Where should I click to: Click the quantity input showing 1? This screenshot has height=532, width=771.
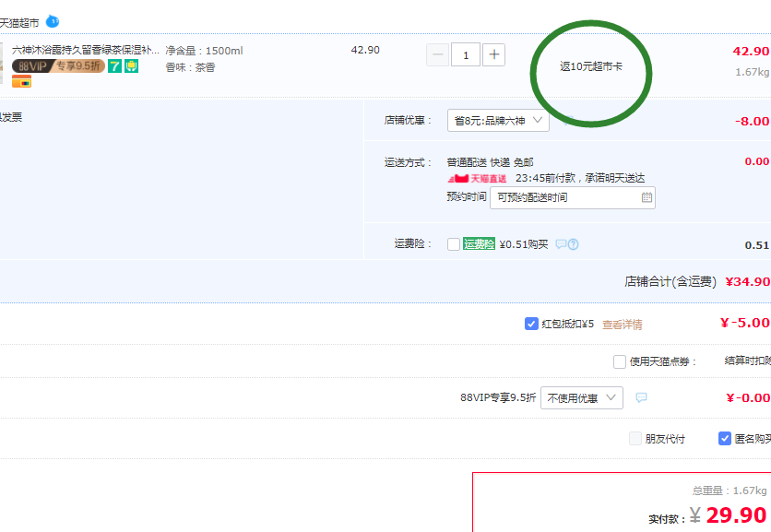click(466, 54)
